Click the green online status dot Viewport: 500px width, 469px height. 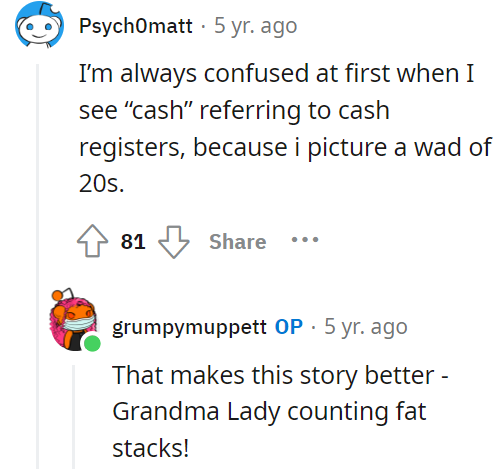pos(92,344)
